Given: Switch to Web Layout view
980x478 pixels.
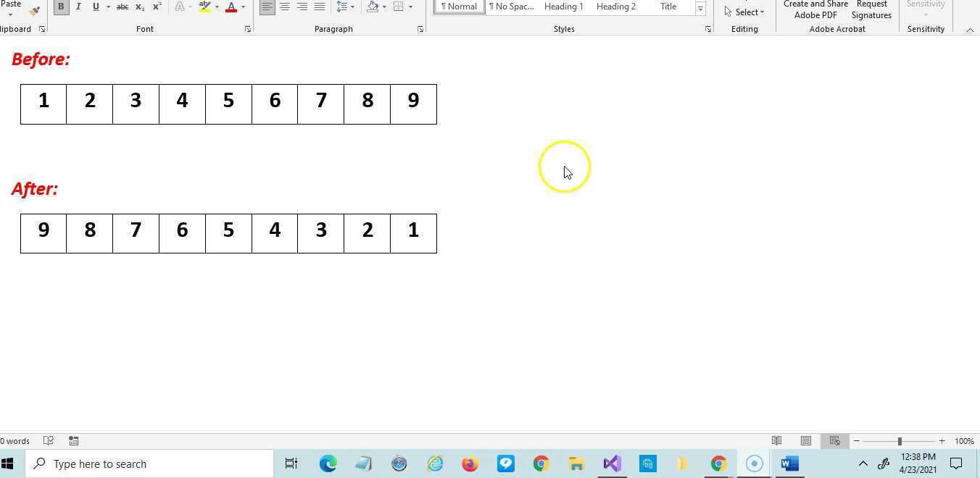Looking at the screenshot, I should [834, 440].
